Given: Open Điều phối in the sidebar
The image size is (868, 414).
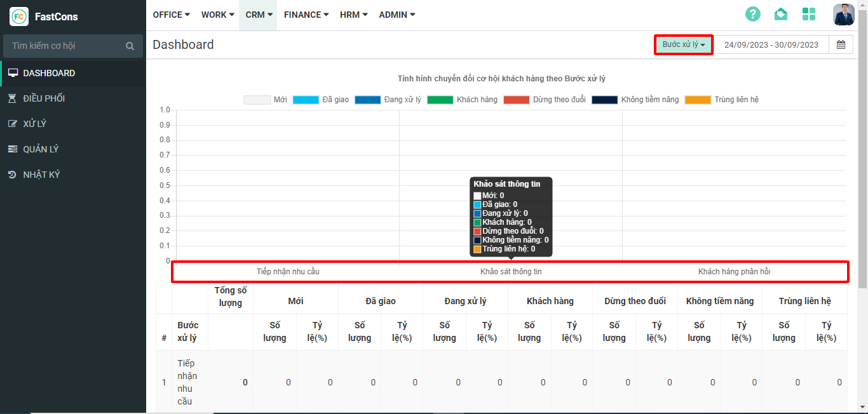Looking at the screenshot, I should (44, 98).
